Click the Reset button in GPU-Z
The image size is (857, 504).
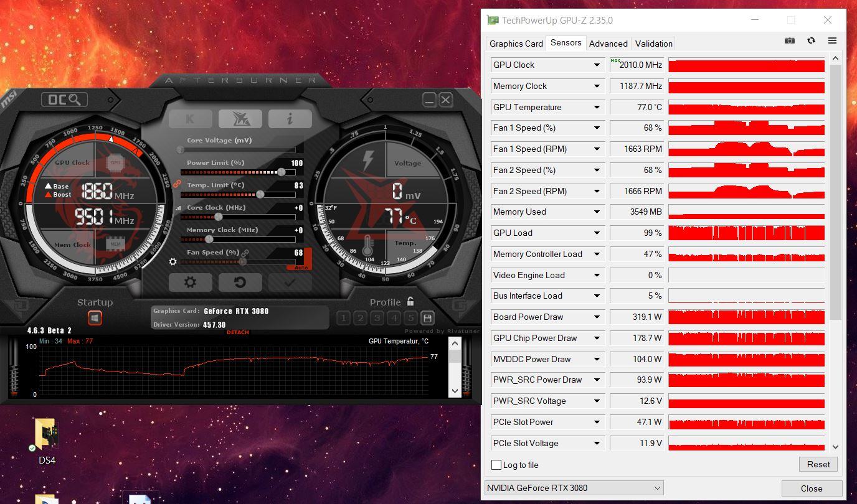pos(818,464)
